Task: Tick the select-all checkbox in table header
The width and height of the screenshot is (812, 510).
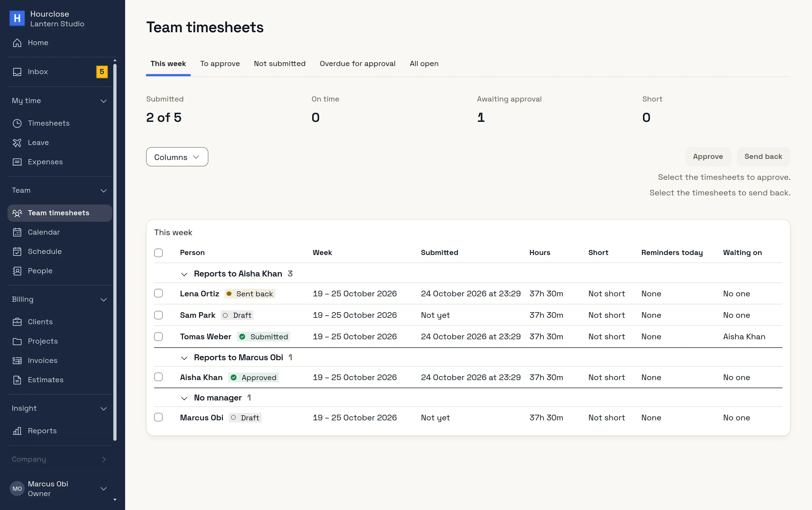Action: tap(158, 253)
